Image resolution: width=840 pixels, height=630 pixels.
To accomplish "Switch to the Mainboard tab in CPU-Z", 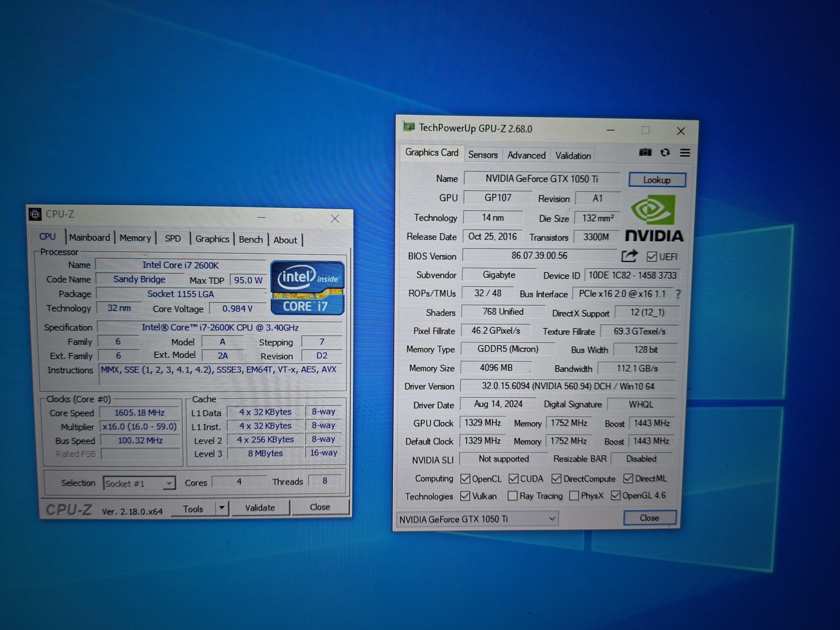I will click(89, 238).
